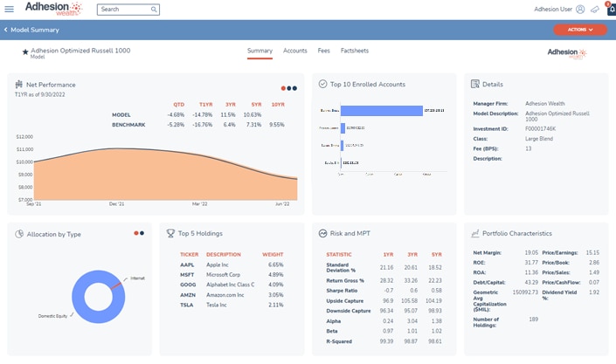The height and width of the screenshot is (364, 616).
Task: Click the magnifier icon in search box
Action: (154, 9)
